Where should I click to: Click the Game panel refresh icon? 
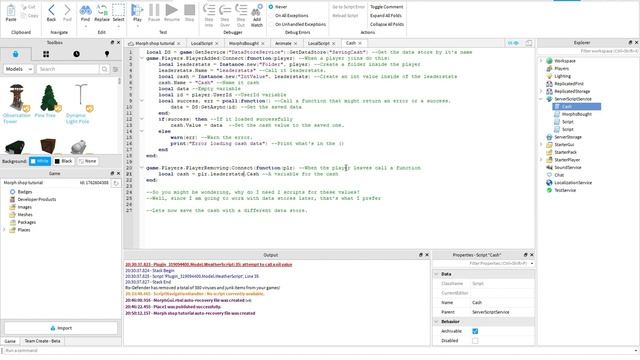(116, 183)
